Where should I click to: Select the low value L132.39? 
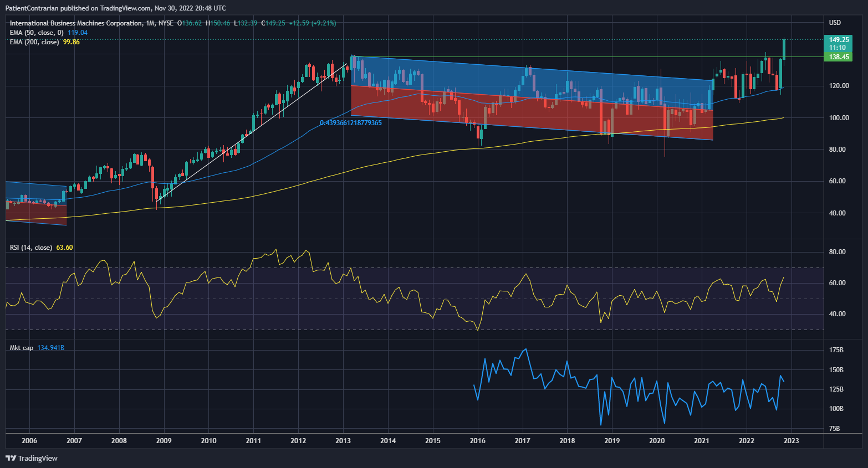246,23
